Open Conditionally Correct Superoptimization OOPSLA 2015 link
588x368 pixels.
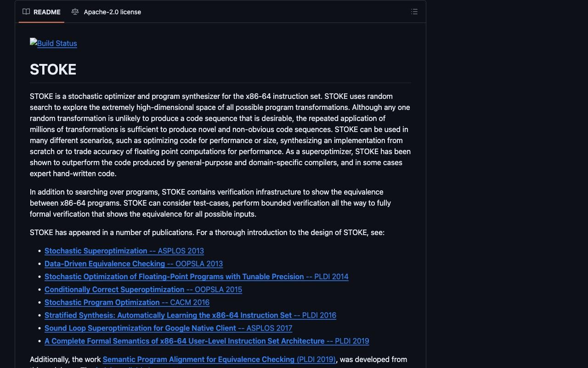(143, 289)
